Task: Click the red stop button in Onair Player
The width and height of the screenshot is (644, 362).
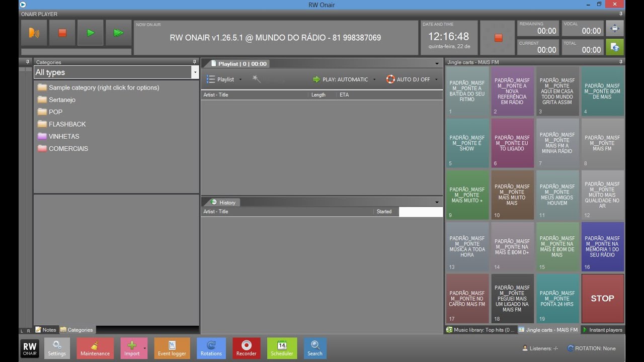Action: (62, 33)
